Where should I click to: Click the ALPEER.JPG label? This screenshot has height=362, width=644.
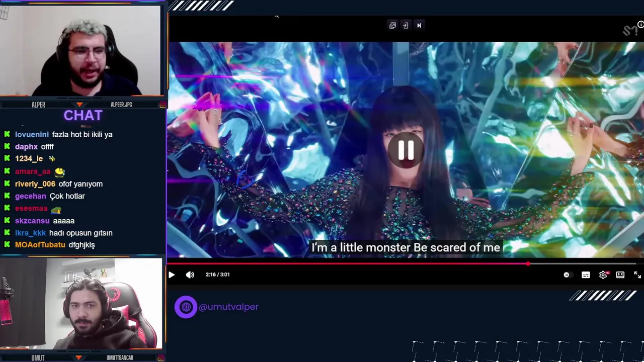pos(121,105)
